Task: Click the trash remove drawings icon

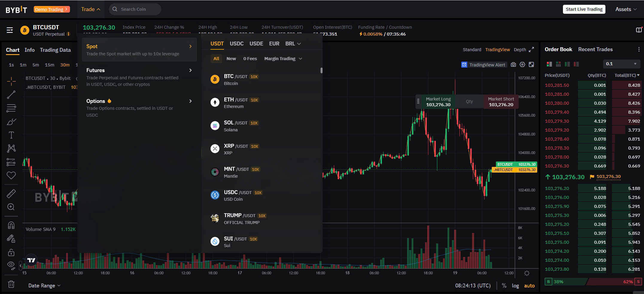Action: [x=11, y=284]
